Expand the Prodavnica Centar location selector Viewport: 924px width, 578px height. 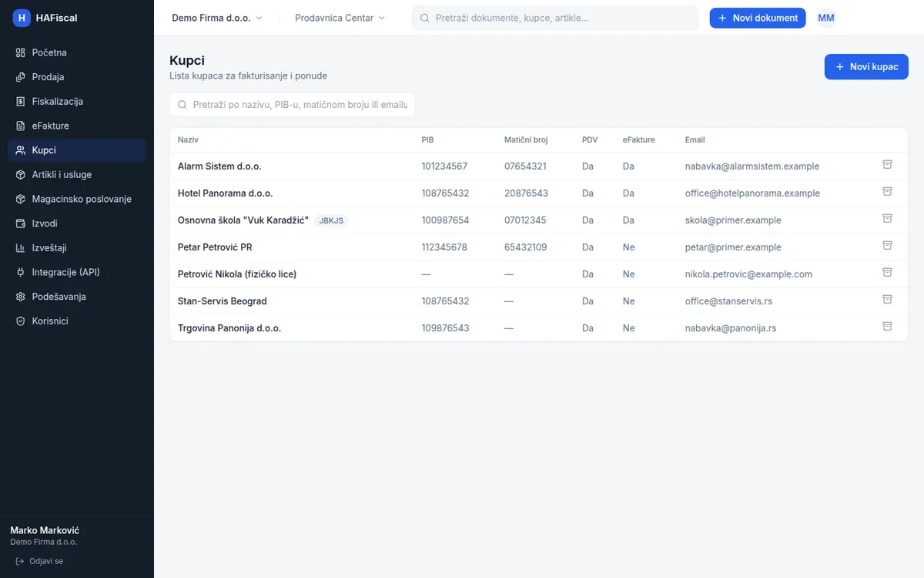340,18
